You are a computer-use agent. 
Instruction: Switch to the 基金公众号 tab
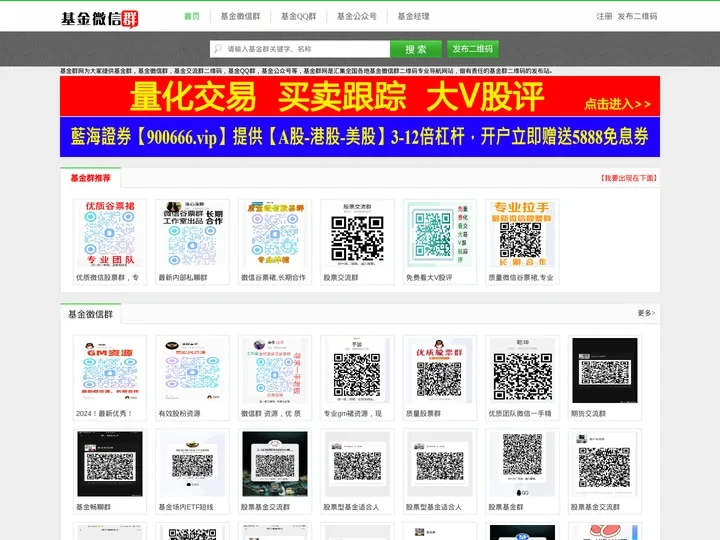[x=357, y=16]
